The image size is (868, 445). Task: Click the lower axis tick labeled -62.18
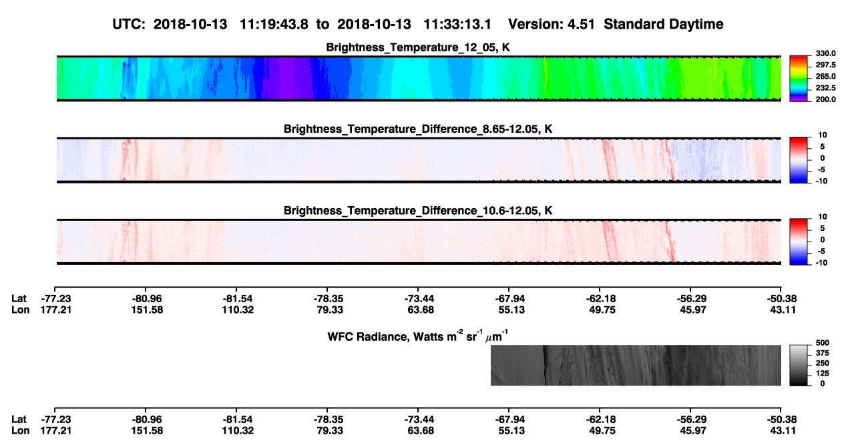click(x=600, y=419)
